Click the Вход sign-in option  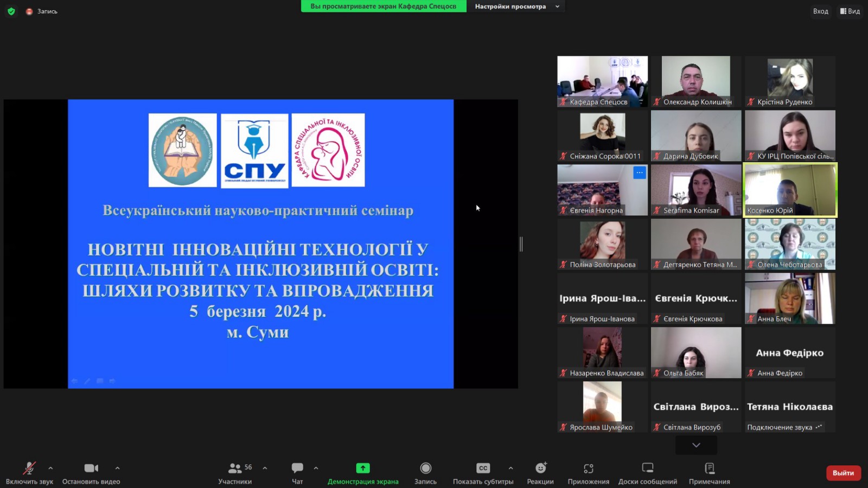tap(820, 11)
